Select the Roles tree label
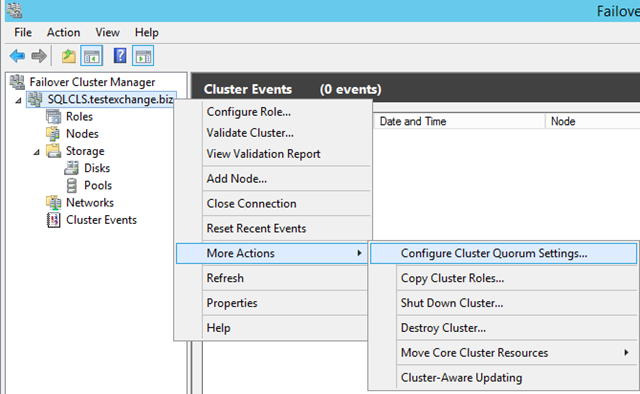This screenshot has height=394, width=640. click(x=79, y=116)
